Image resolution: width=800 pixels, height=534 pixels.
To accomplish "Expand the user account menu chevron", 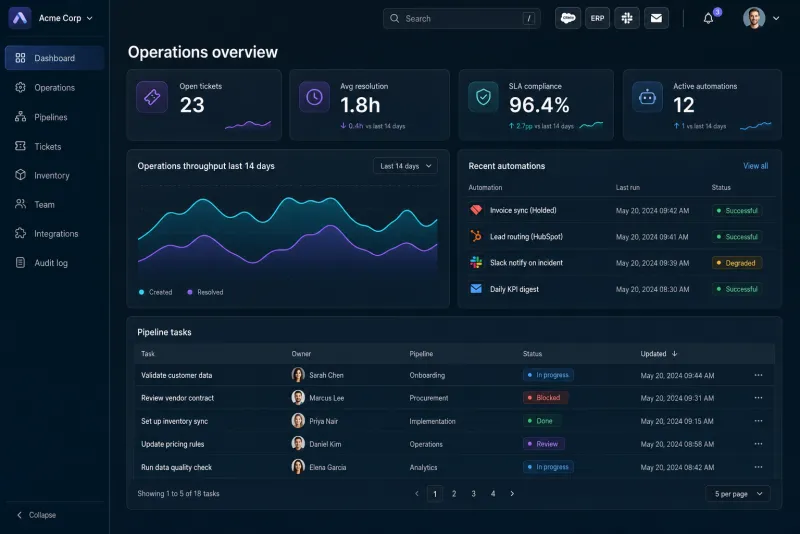I will 776,18.
